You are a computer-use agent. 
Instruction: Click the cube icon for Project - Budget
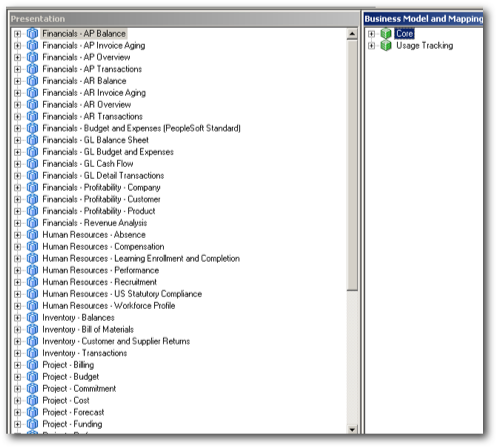coord(32,377)
